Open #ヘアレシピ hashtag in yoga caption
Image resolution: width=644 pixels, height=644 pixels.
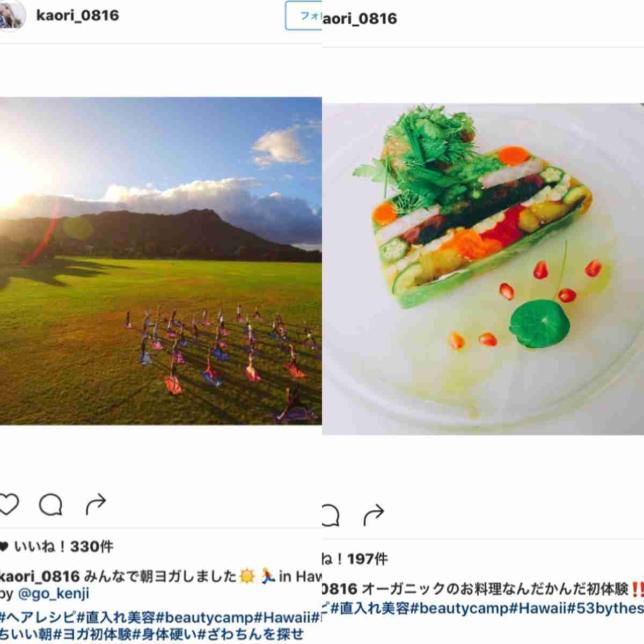click(x=39, y=615)
